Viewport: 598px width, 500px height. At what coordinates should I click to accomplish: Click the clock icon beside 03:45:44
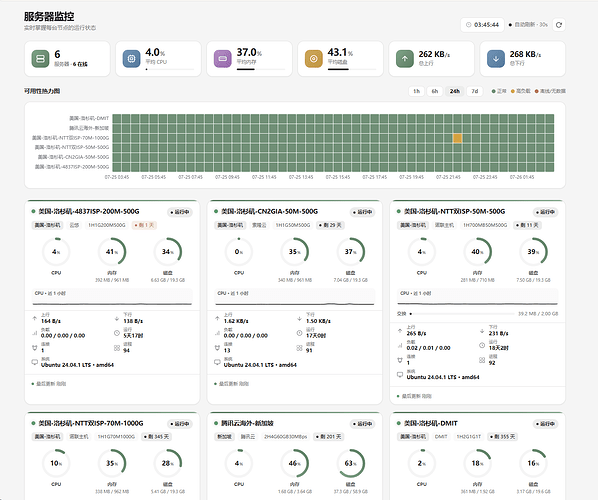[x=469, y=25]
